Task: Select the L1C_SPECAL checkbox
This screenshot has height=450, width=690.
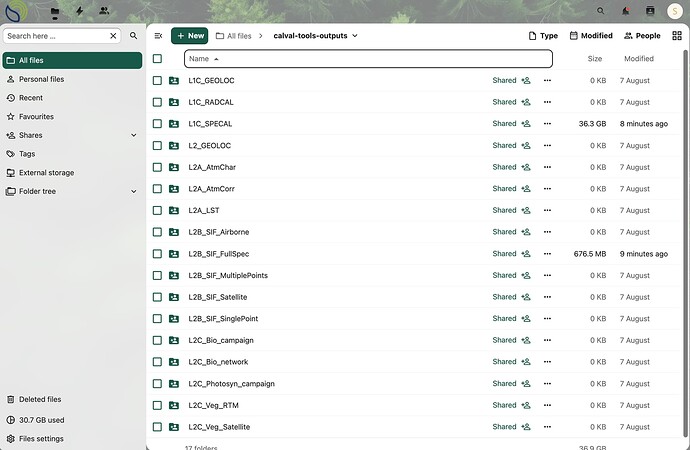Action: (157, 124)
